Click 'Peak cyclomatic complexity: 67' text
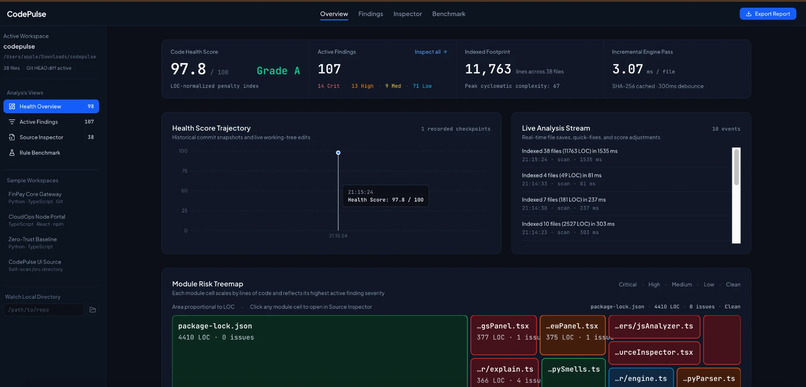806x387 pixels. click(512, 86)
